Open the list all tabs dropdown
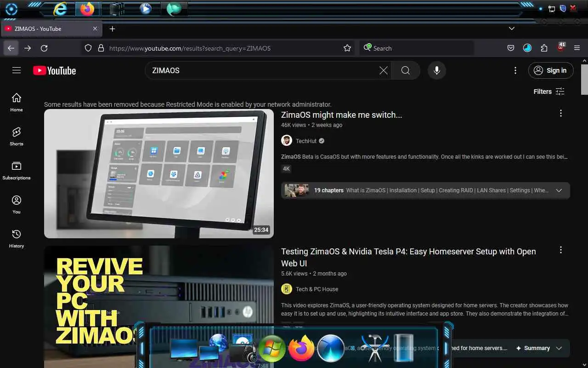This screenshot has width=588, height=368. tap(511, 29)
